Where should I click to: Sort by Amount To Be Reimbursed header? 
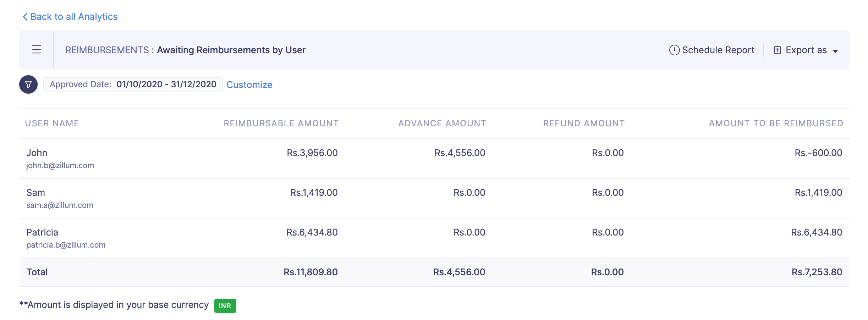(x=776, y=123)
